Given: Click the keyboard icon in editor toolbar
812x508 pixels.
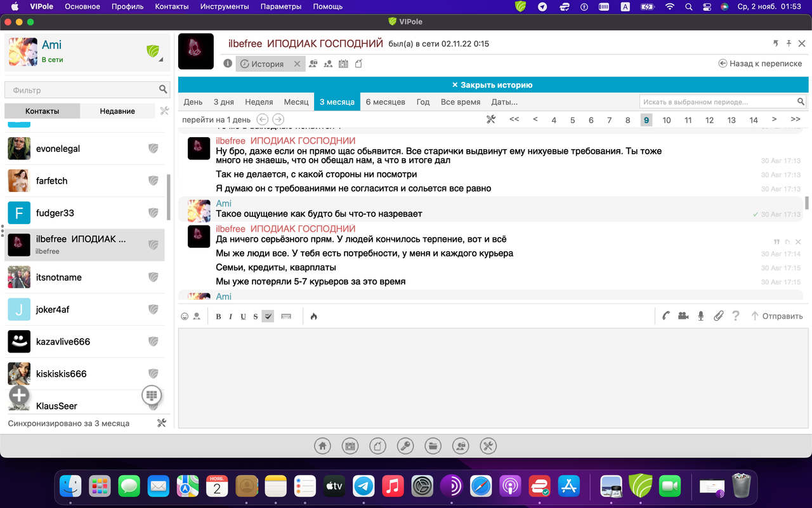Looking at the screenshot, I should click(x=286, y=316).
